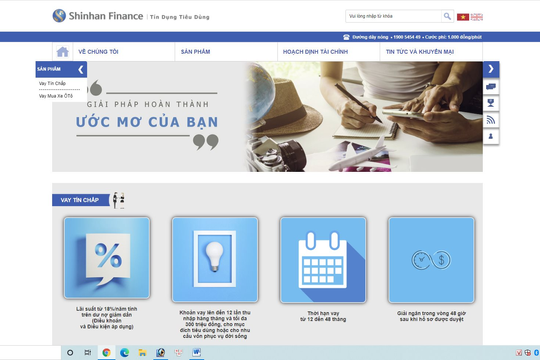The height and width of the screenshot is (360, 540).
Task: Open the user profile sidebar icon
Action: (x=491, y=136)
